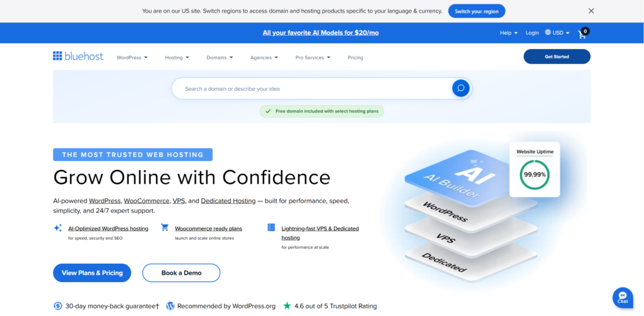Click 'for speed, security and SEO' caption

[x=96, y=238]
